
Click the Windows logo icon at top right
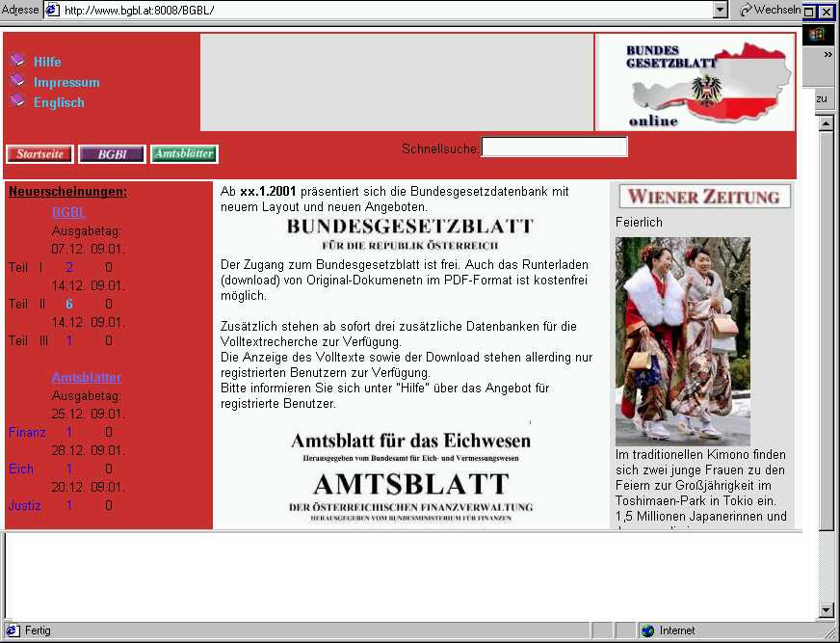(817, 35)
